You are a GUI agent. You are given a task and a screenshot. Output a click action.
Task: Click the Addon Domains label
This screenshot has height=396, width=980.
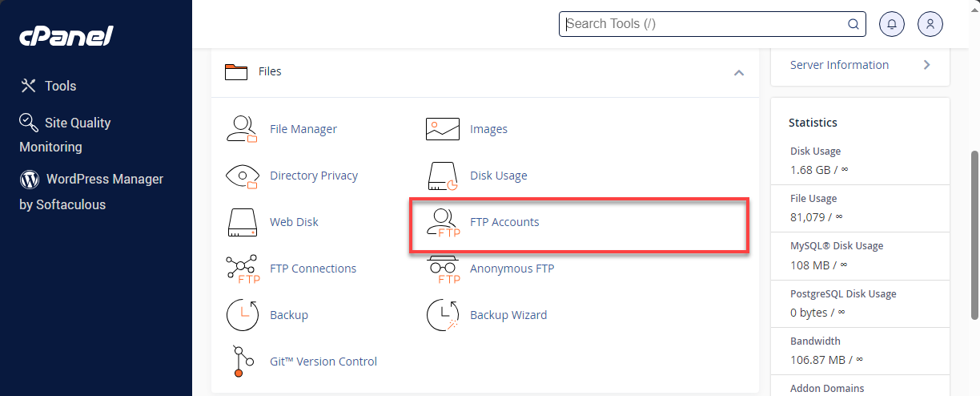pyautogui.click(x=827, y=389)
